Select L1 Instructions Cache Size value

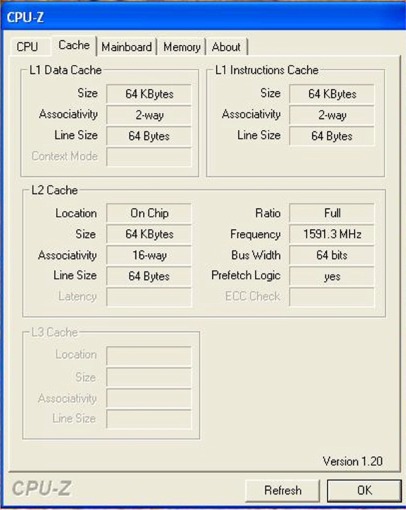332,94
